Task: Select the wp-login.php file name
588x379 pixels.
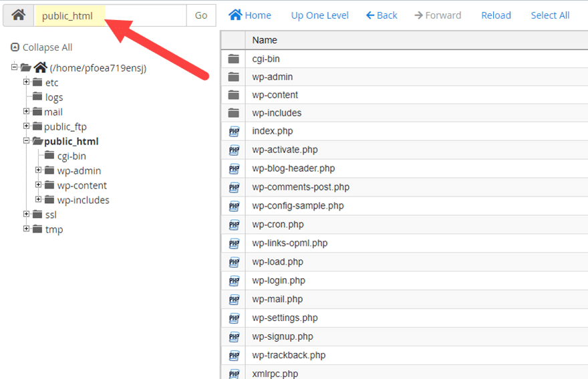Action: point(279,280)
